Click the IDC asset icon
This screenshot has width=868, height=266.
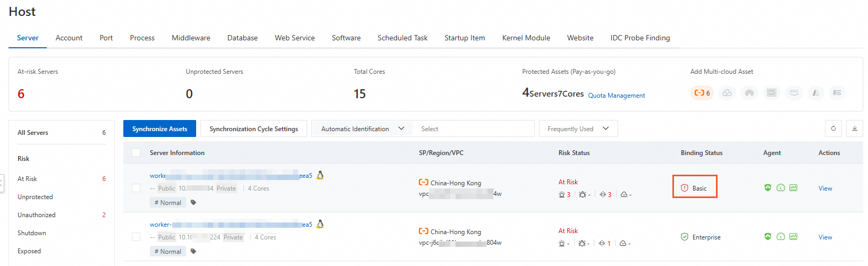pyautogui.click(x=772, y=93)
